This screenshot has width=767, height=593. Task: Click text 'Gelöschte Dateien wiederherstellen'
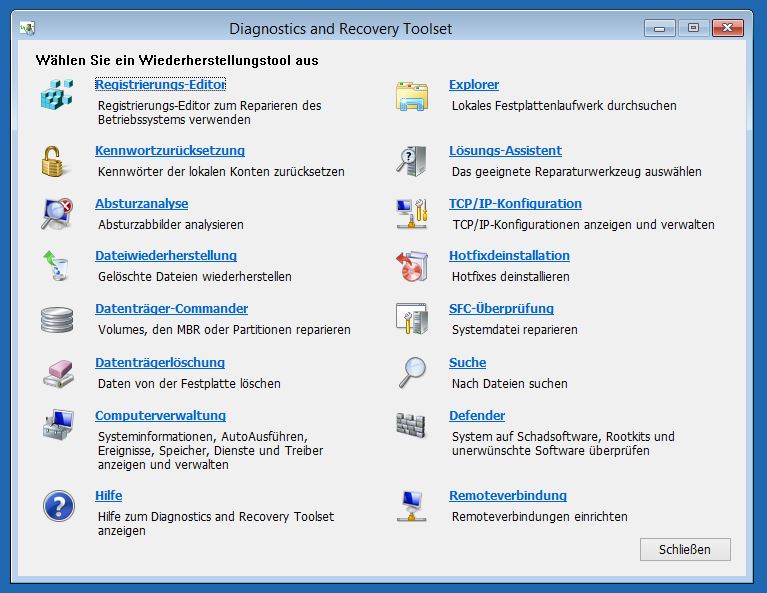(195, 276)
